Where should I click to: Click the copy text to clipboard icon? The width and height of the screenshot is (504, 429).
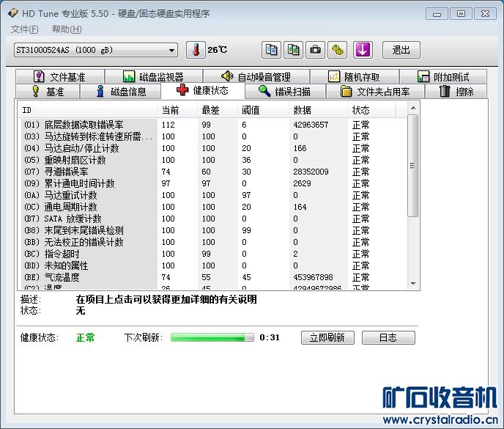click(271, 50)
